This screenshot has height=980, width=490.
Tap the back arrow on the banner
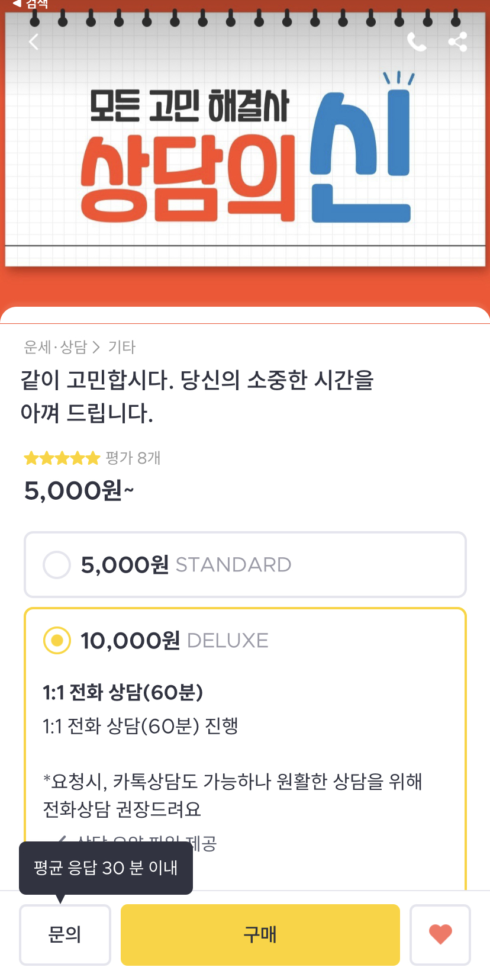34,42
